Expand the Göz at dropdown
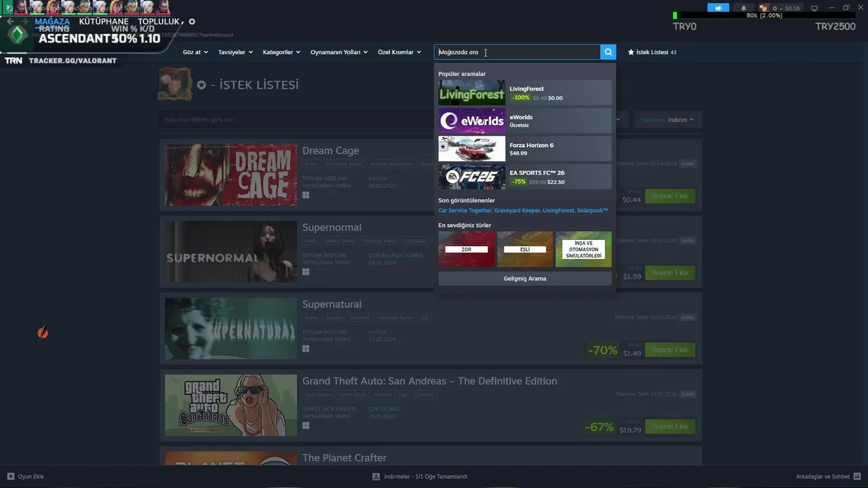 pos(194,52)
